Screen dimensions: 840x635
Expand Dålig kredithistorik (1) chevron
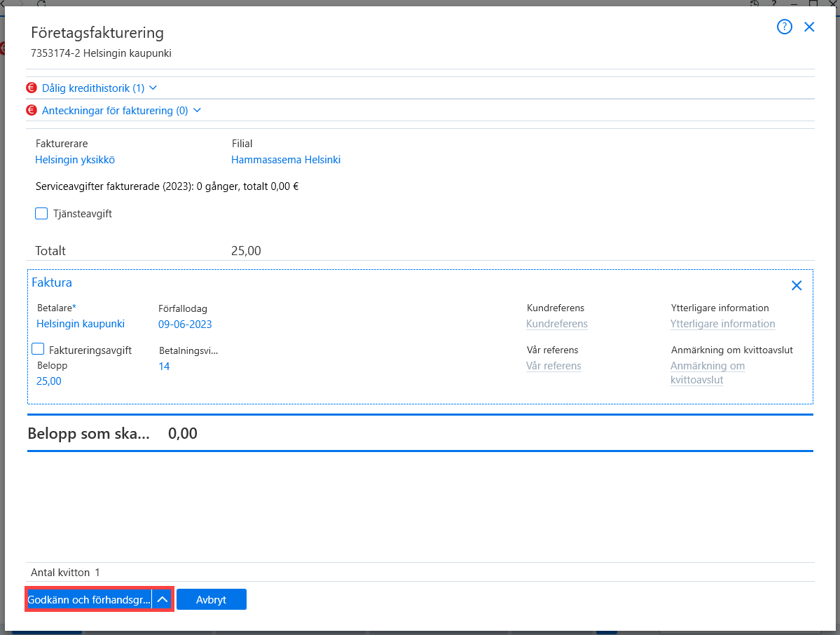[153, 88]
